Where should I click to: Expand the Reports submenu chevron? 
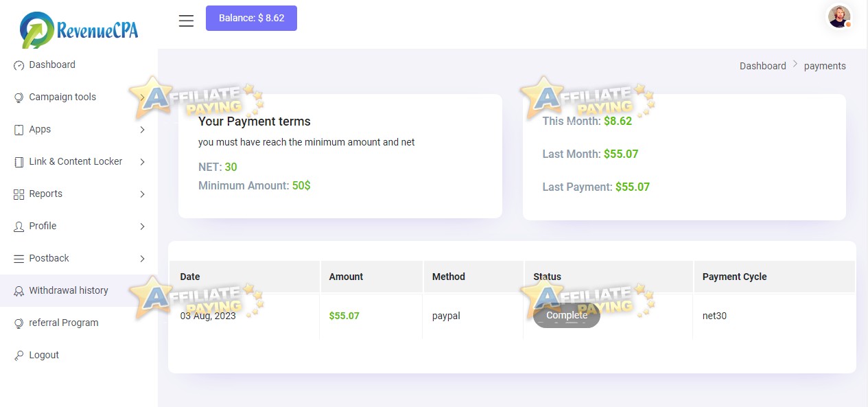coord(142,194)
